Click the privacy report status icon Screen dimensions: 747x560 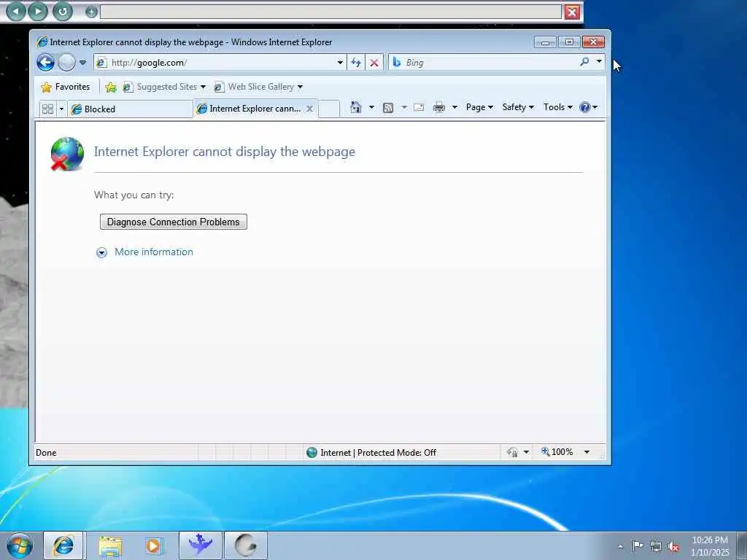(512, 452)
